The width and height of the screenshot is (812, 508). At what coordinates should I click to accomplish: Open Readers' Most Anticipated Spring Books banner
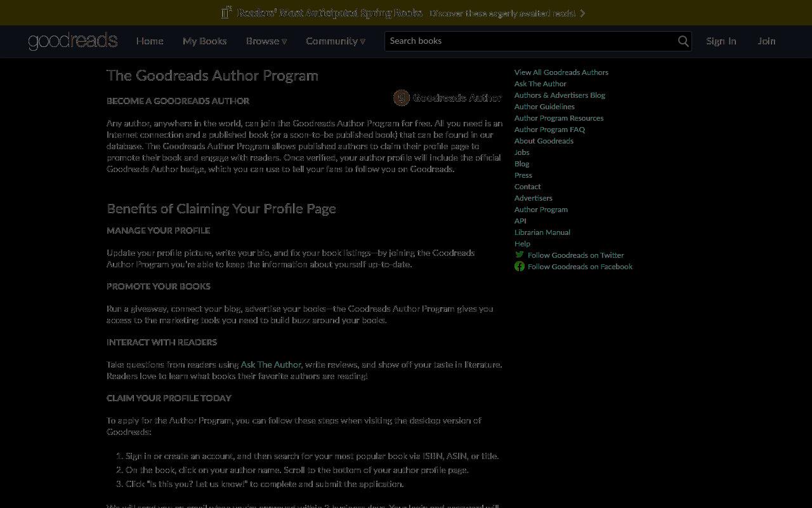click(329, 13)
